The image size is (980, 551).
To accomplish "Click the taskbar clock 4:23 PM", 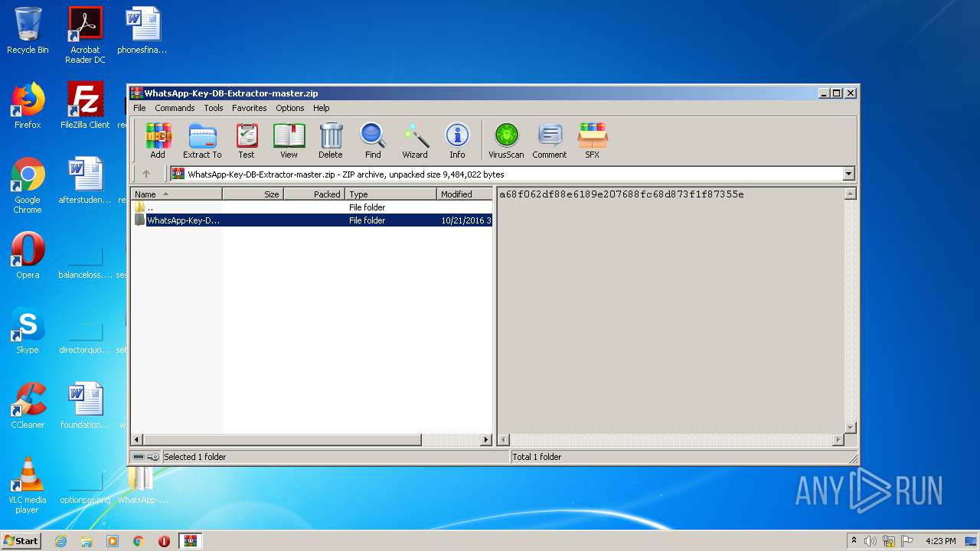I will [940, 541].
